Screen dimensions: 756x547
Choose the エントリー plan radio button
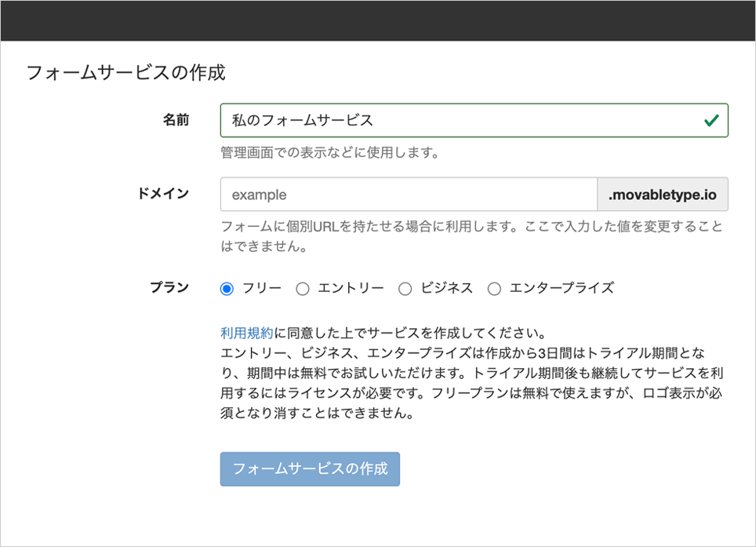click(303, 289)
